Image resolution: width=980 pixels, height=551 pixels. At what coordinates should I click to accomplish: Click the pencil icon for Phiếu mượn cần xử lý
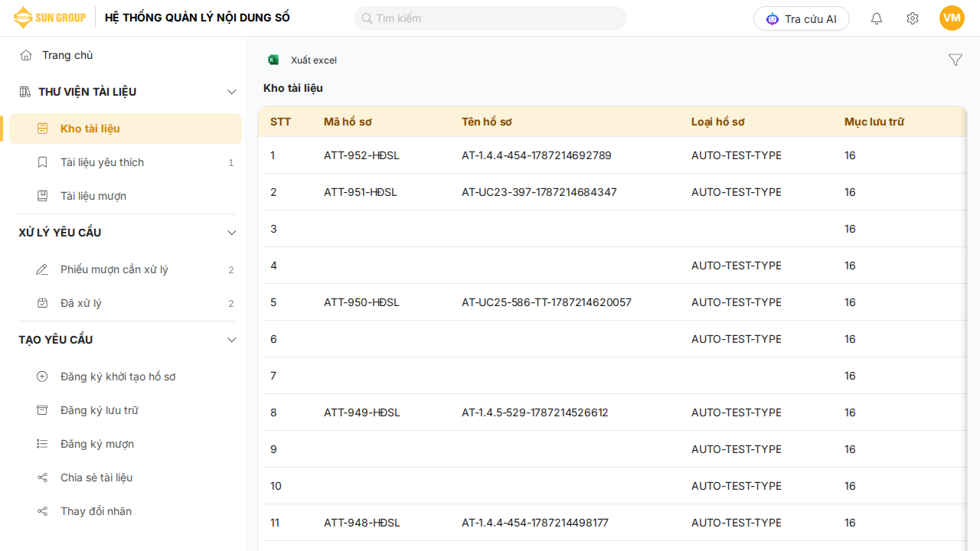coord(43,269)
